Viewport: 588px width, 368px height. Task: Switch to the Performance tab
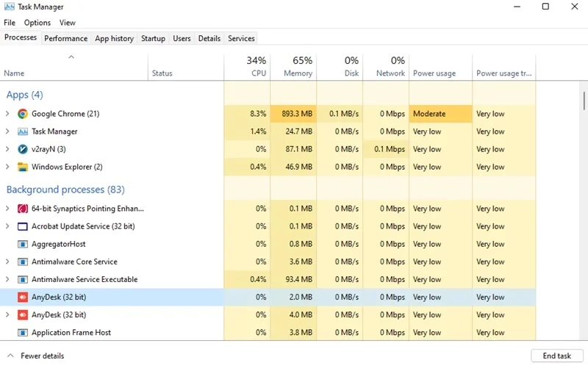(x=65, y=38)
